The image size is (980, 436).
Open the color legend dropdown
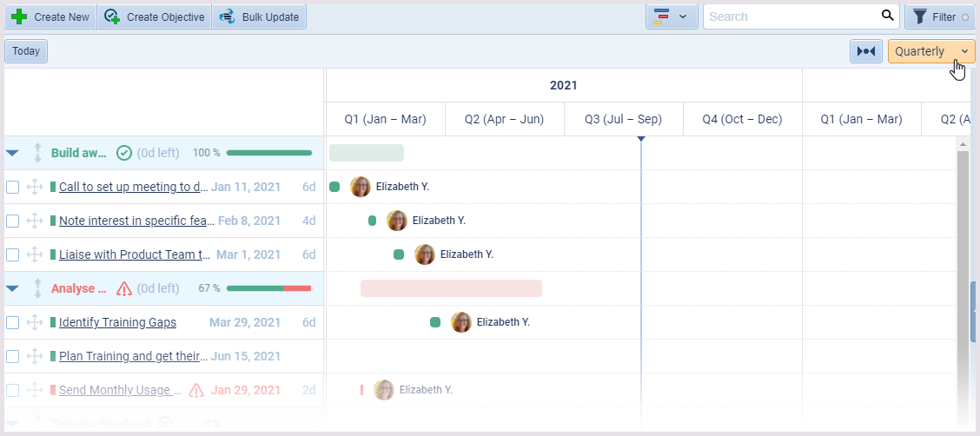(x=672, y=17)
